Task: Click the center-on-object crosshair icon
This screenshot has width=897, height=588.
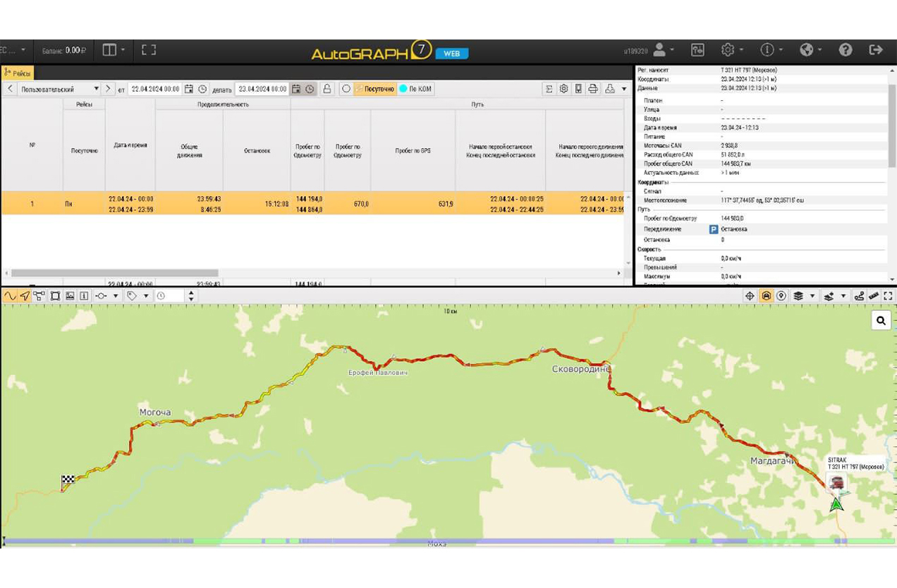Action: click(x=750, y=296)
